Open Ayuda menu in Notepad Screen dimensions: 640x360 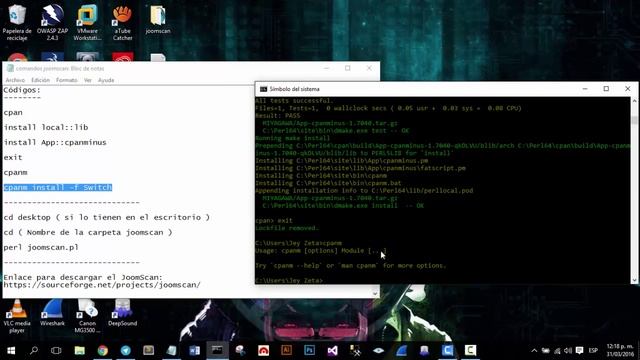click(x=106, y=80)
